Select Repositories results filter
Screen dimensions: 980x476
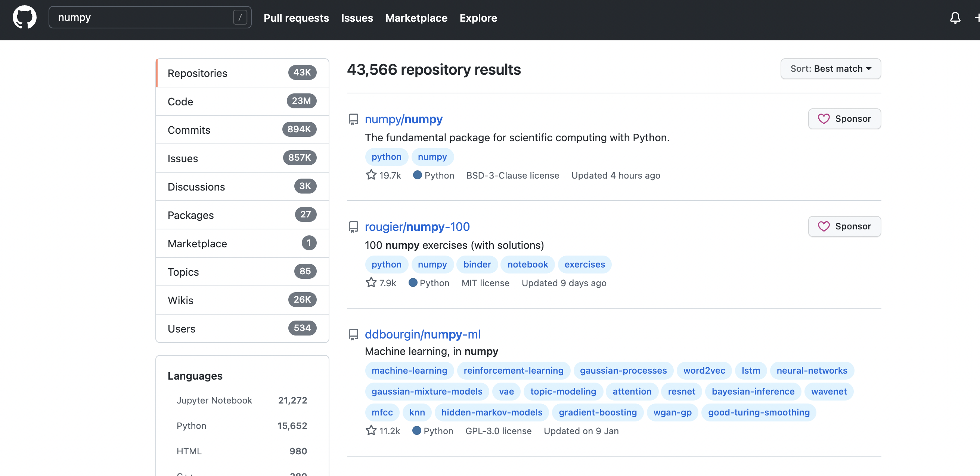pyautogui.click(x=242, y=73)
